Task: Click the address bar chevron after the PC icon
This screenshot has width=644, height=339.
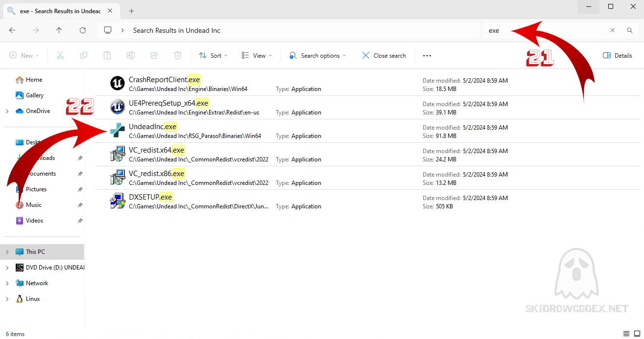Action: click(x=122, y=30)
